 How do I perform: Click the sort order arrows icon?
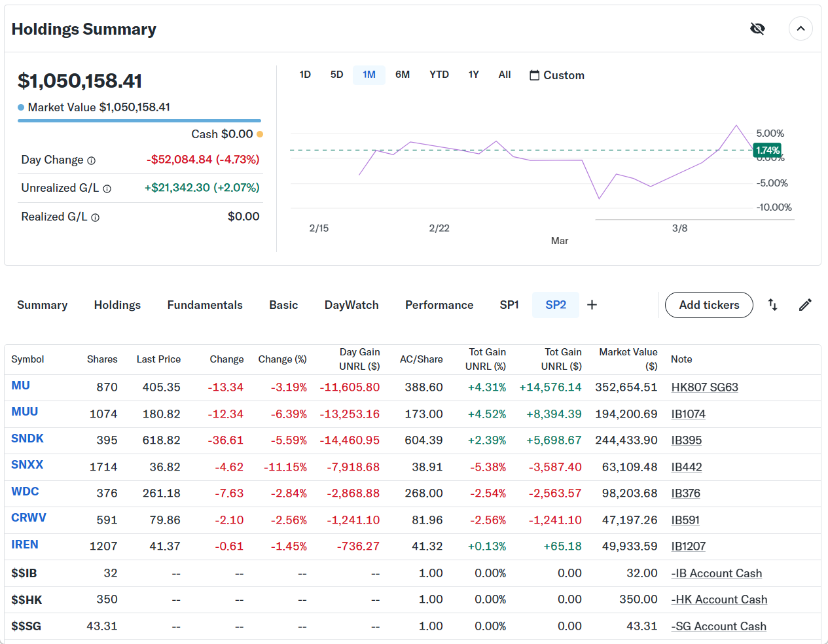click(x=772, y=305)
